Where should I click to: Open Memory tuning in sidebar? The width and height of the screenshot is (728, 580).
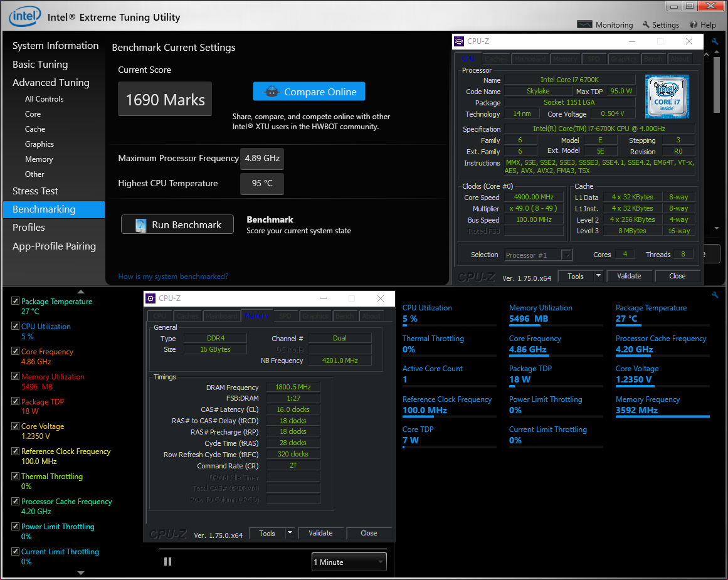coord(38,159)
